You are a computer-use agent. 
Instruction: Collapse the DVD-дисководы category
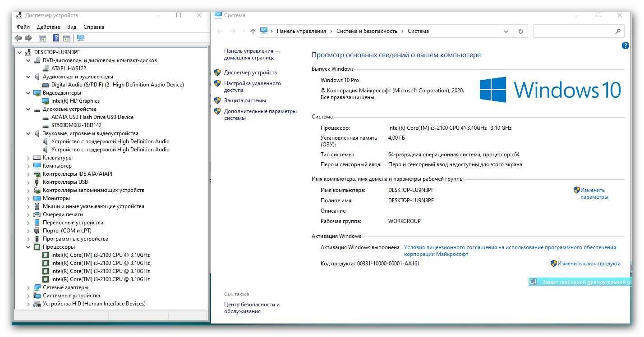click(28, 60)
